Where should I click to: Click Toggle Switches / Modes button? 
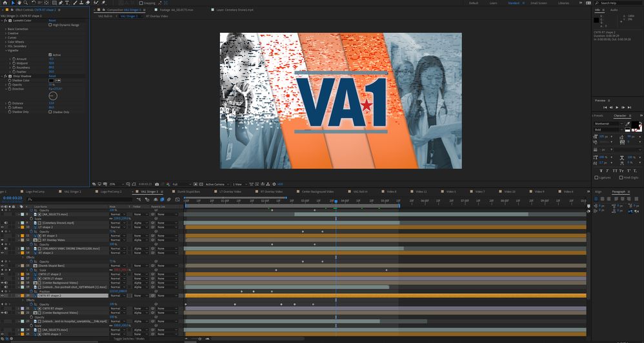[129, 338]
